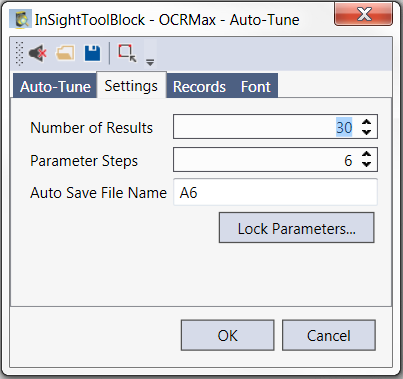403x379 pixels.
Task: Save using the blue floppy disk icon
Action: [x=92, y=53]
